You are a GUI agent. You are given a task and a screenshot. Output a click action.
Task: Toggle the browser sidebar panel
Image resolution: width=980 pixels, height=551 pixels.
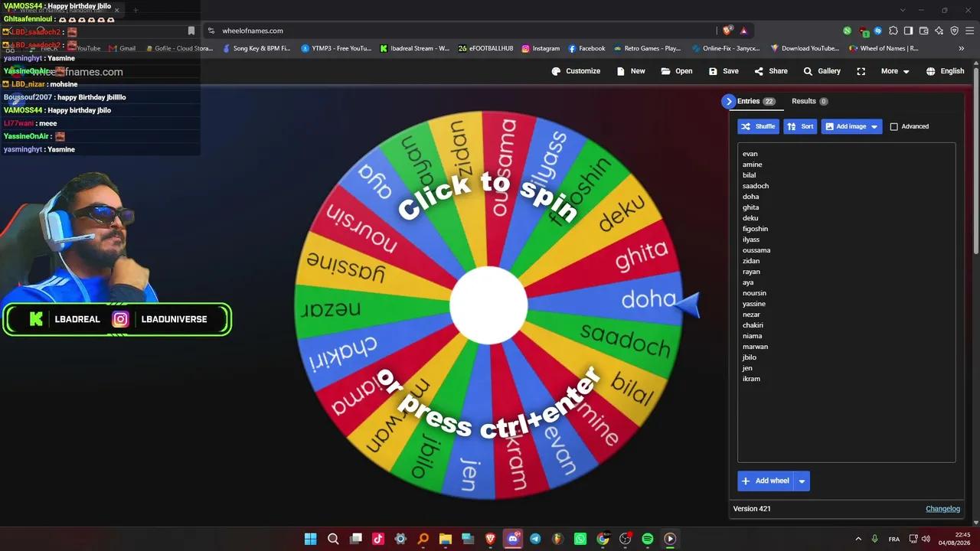(x=908, y=31)
